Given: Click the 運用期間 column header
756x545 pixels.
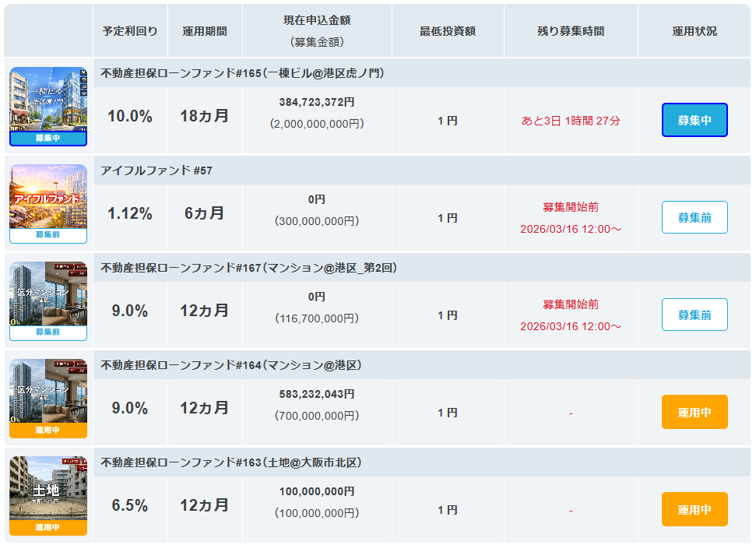Looking at the screenshot, I should (x=205, y=31).
